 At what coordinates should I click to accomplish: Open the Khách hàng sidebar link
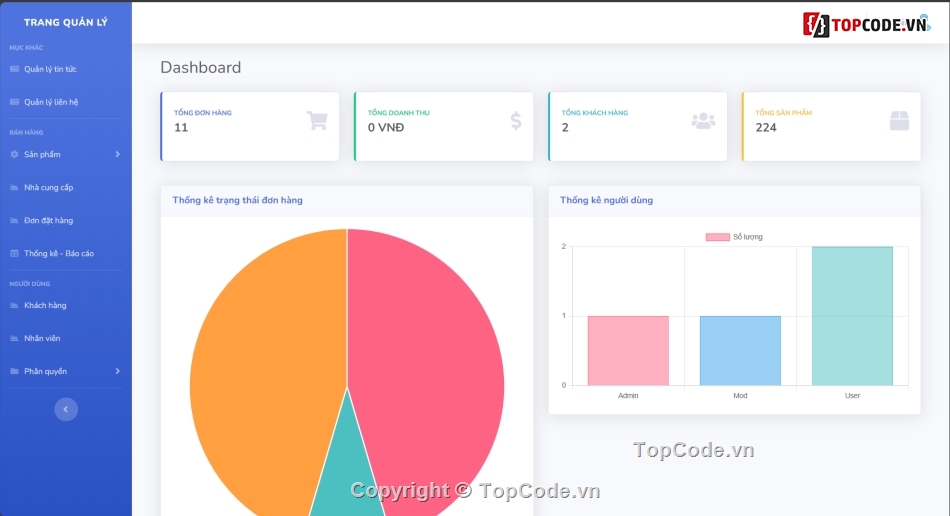(45, 305)
